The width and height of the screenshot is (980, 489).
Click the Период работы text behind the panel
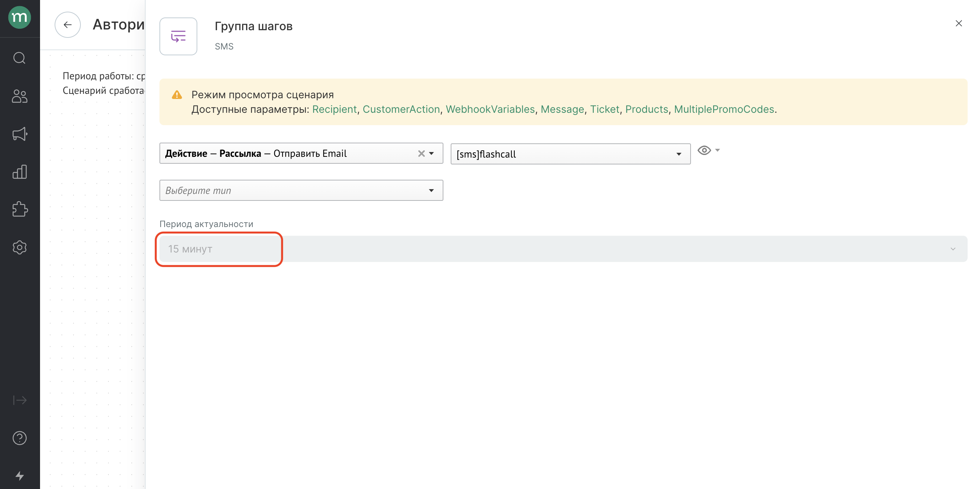104,76
